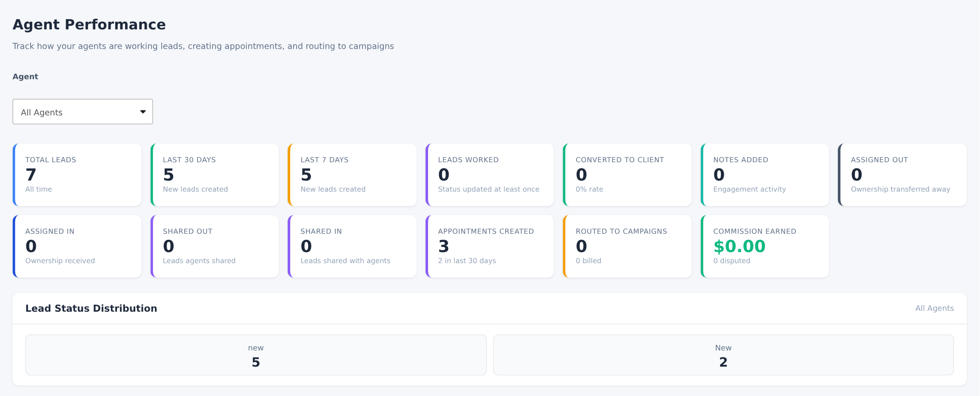Open the Assigned In card

77,247
